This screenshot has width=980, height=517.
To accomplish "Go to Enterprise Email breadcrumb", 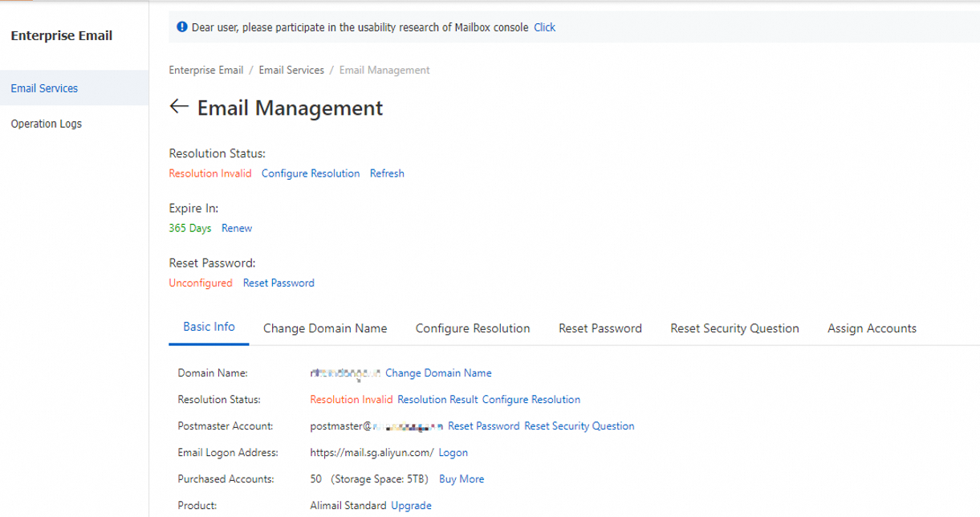I will [206, 70].
